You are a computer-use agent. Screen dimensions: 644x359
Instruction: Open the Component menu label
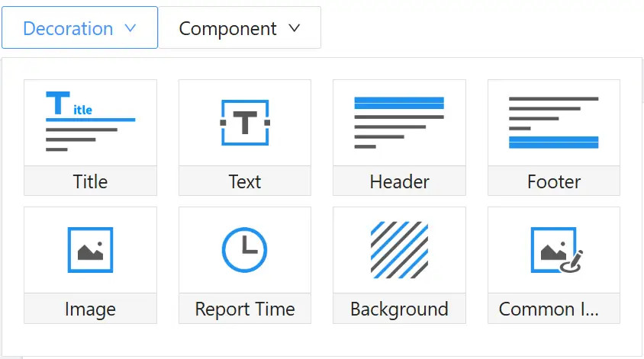[227, 29]
